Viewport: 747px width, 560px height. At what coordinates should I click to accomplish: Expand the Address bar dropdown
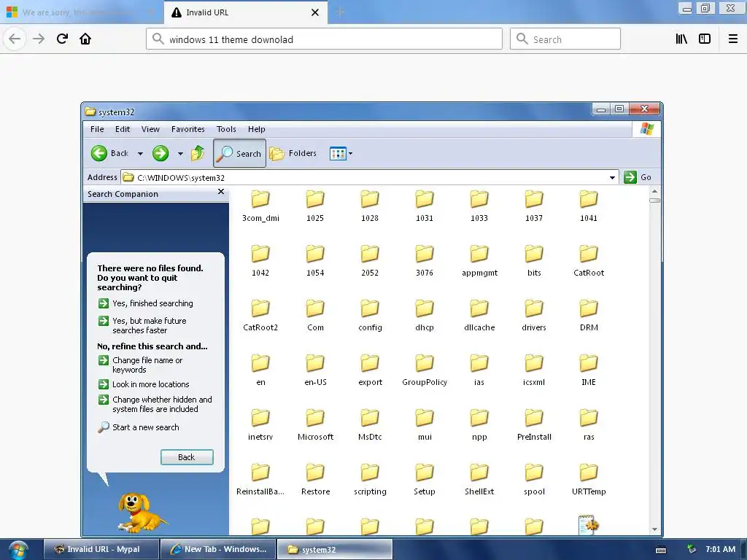(612, 178)
